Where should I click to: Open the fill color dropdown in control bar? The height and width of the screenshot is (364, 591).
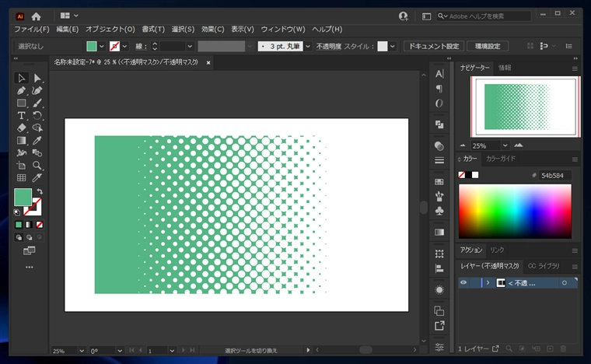click(101, 47)
